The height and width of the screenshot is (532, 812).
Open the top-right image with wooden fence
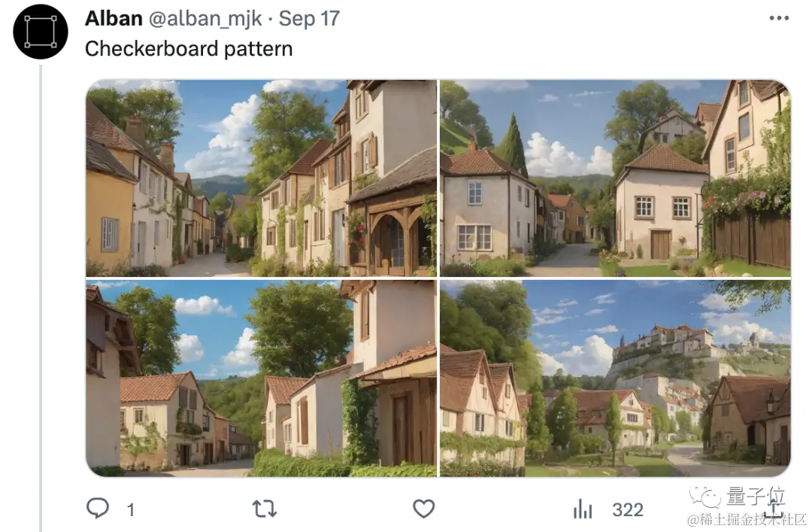pos(615,178)
